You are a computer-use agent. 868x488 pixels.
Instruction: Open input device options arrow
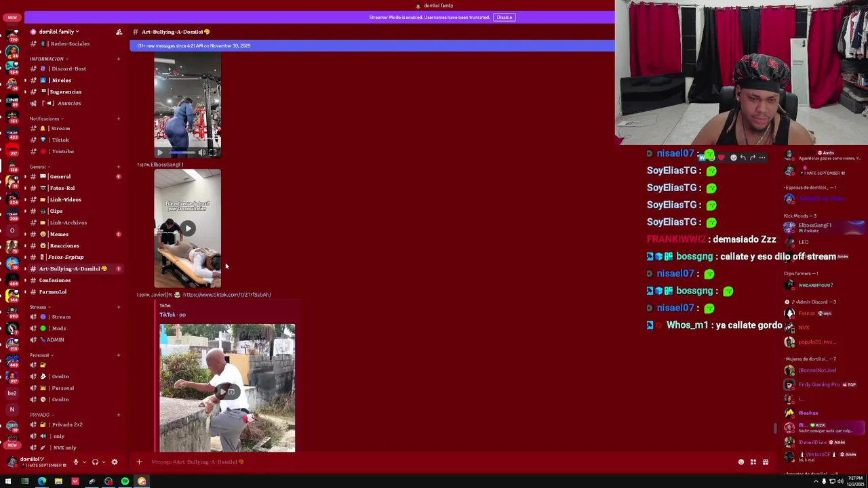click(x=84, y=462)
